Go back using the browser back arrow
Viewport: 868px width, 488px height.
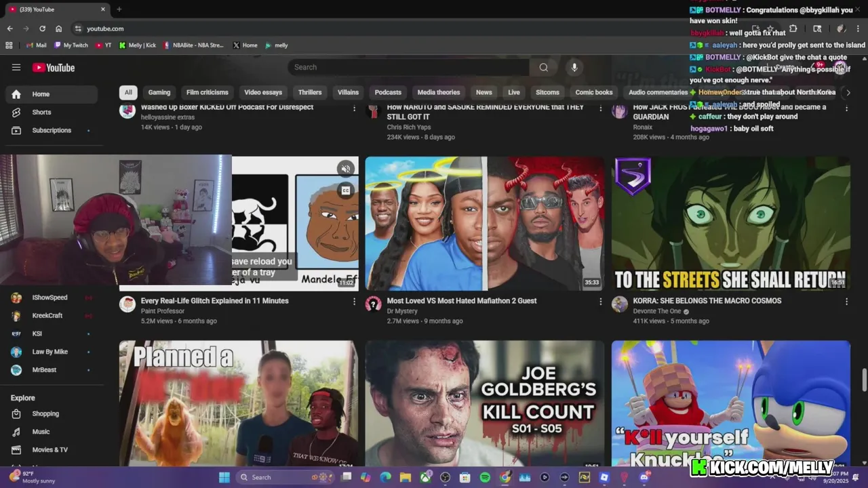(x=9, y=28)
